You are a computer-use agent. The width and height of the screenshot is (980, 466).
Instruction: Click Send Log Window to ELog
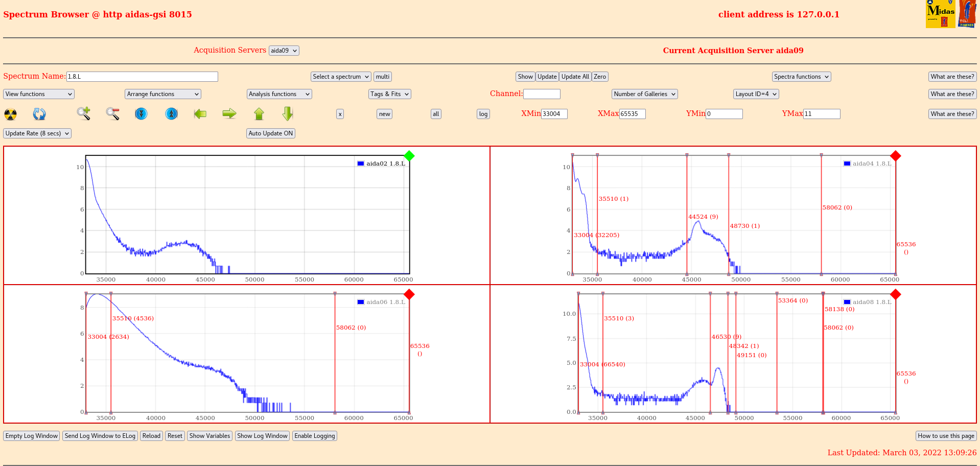pyautogui.click(x=100, y=436)
